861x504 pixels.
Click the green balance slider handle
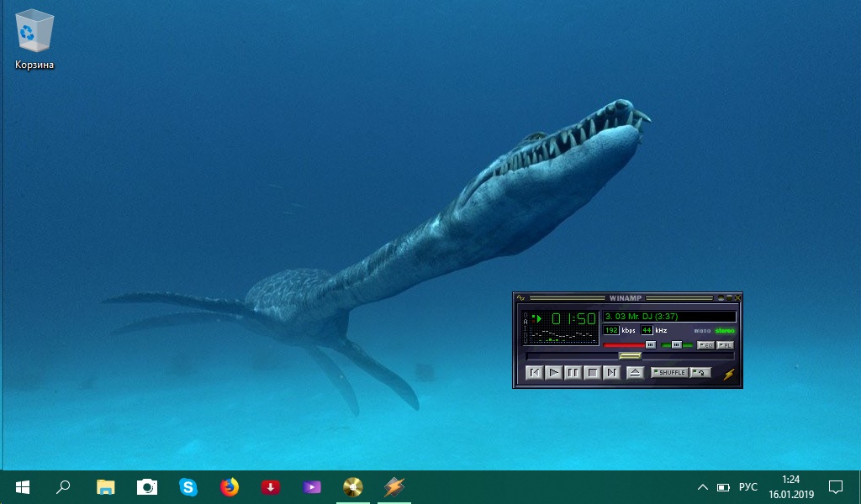(x=676, y=345)
